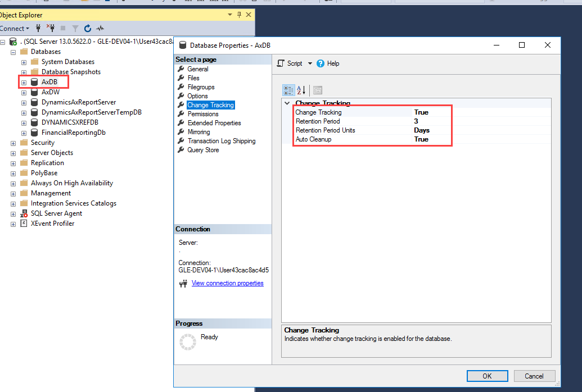This screenshot has height=392, width=582.
Task: Click the Change Tracking True value
Action: pos(421,112)
